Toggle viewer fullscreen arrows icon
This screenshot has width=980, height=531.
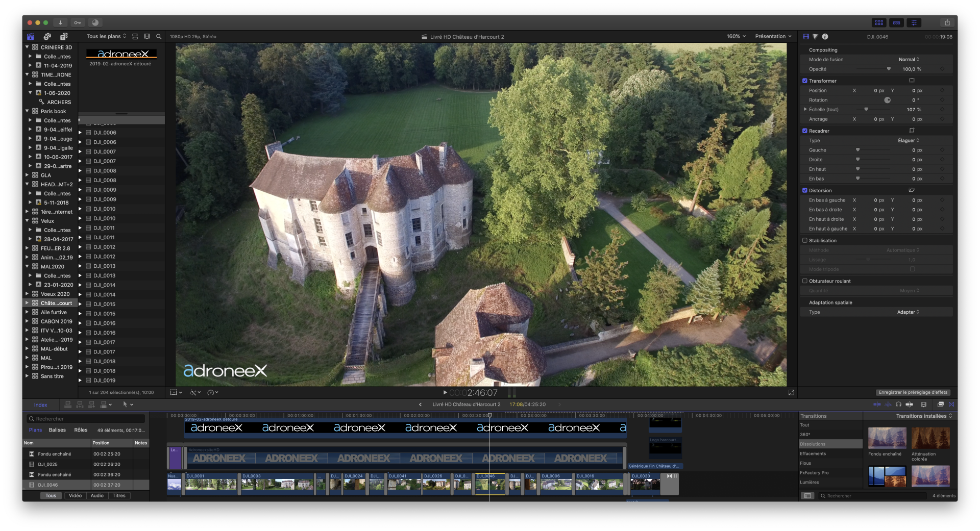[x=791, y=392]
